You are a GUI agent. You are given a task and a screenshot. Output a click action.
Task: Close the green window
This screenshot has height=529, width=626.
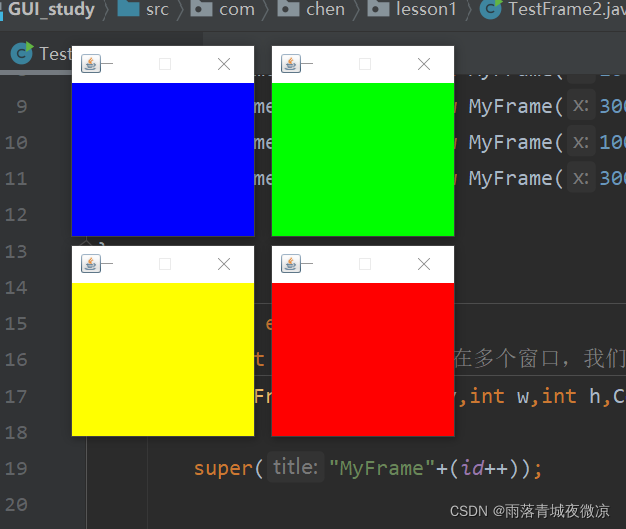pos(424,64)
